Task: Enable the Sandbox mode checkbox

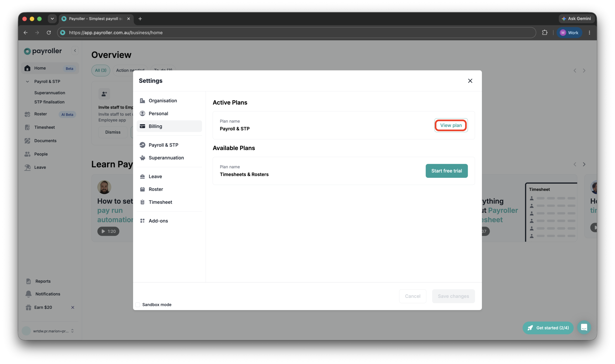Action: (138, 305)
